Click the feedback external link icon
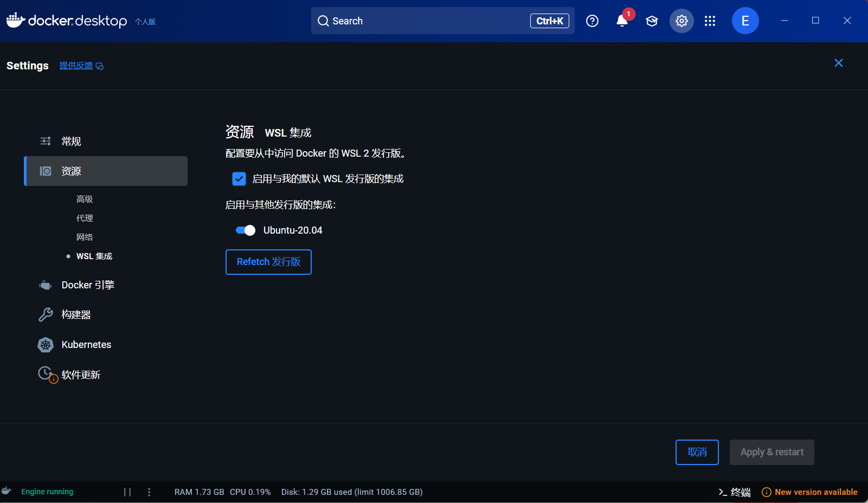The height and width of the screenshot is (503, 868). point(100,66)
